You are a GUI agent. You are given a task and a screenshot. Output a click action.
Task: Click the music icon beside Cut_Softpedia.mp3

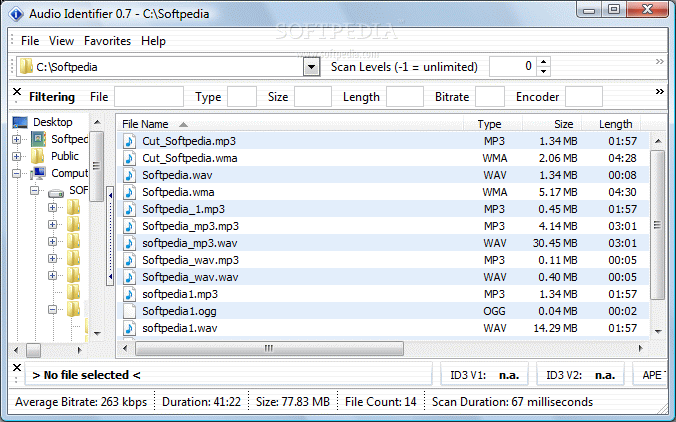[x=129, y=141]
